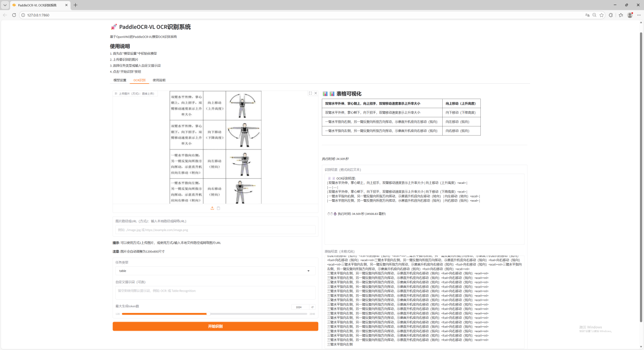The width and height of the screenshot is (644, 350).
Task: Open the browser profile avatar
Action: click(x=630, y=15)
